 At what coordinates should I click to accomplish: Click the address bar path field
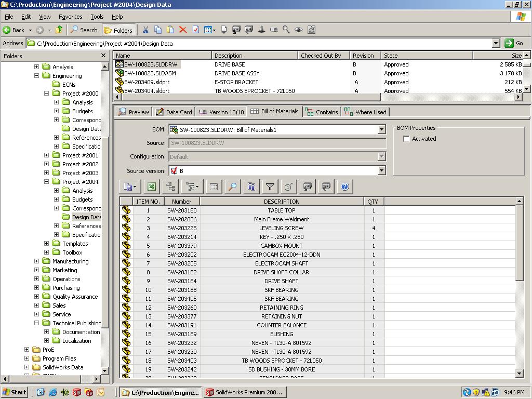[260, 44]
